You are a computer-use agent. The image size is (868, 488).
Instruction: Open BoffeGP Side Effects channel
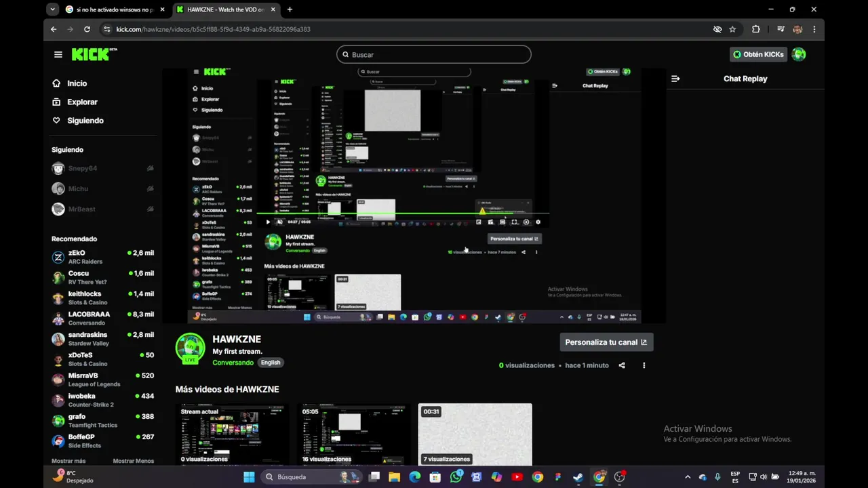tap(103, 441)
